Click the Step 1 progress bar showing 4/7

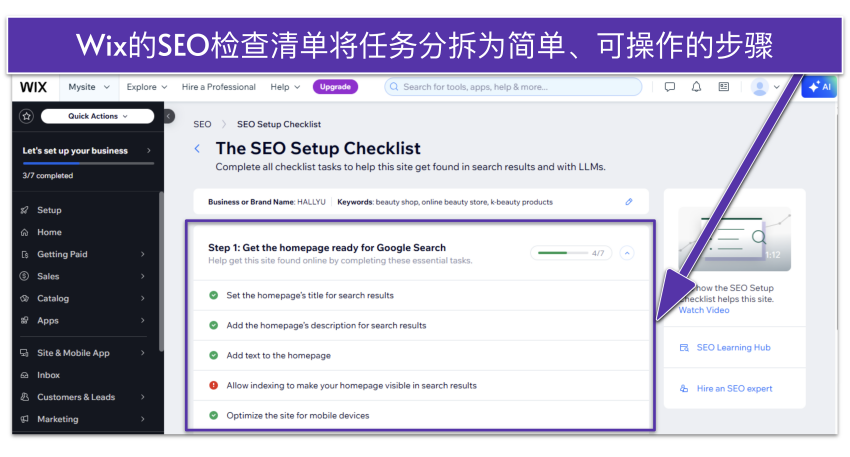(x=571, y=253)
